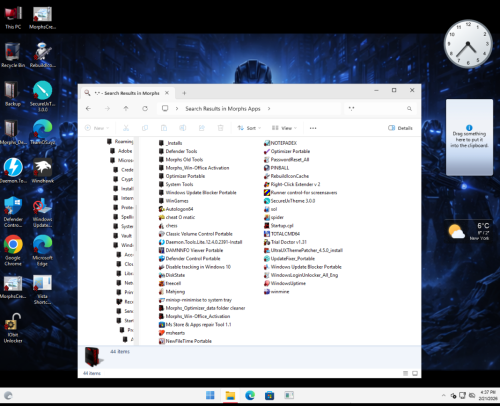Image resolution: width=500 pixels, height=406 pixels.
Task: Show hidden system tray icons chevron
Action: click(x=443, y=396)
